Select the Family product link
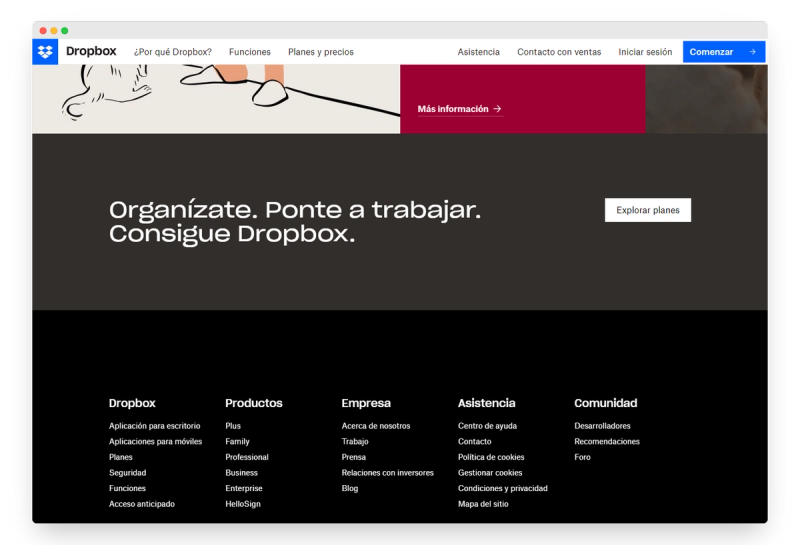This screenshot has width=800, height=545. [x=237, y=441]
